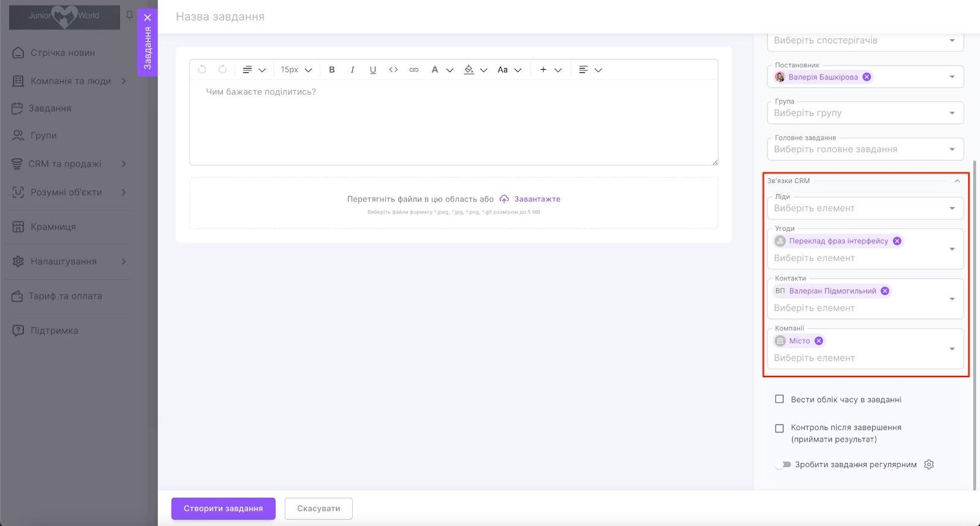Click the Скасувати button
The image size is (980, 526).
(x=318, y=508)
